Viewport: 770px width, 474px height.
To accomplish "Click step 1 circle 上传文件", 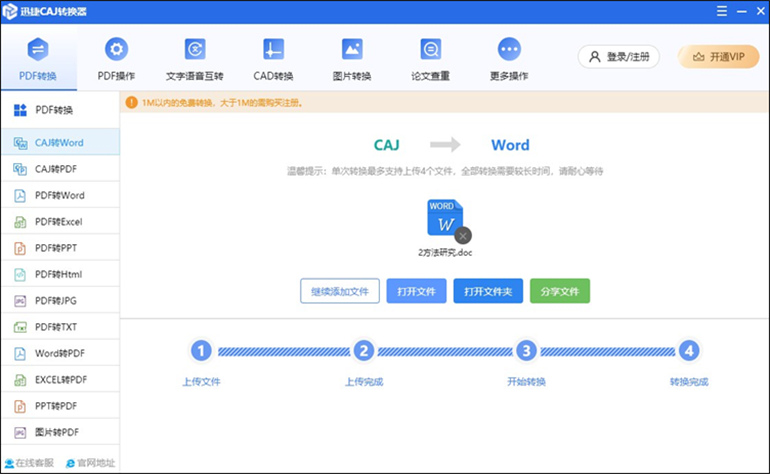I will click(x=201, y=351).
